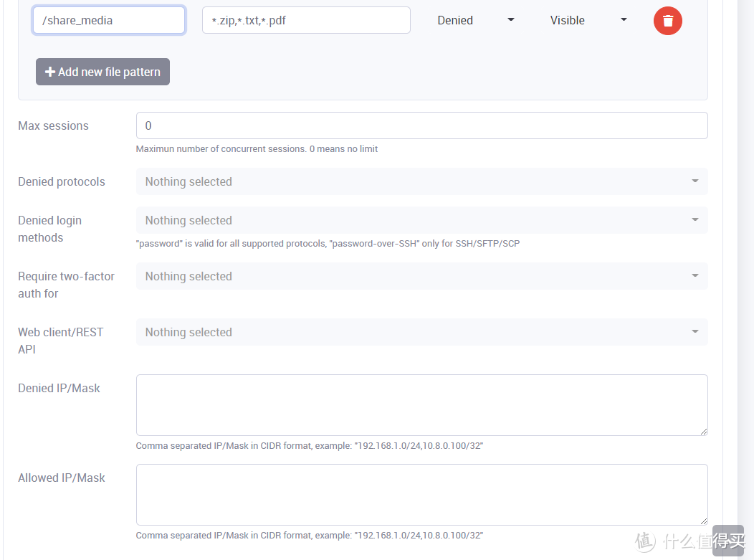Click CIDR format hint under Allowed IP/Mask
The width and height of the screenshot is (754, 560).
309,535
